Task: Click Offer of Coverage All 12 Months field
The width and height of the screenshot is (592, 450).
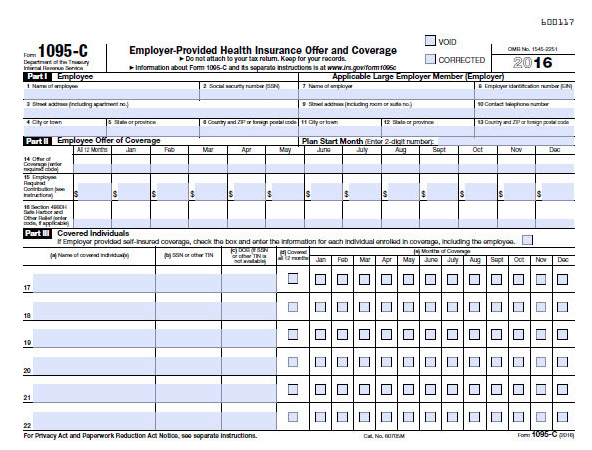Action: coord(92,168)
